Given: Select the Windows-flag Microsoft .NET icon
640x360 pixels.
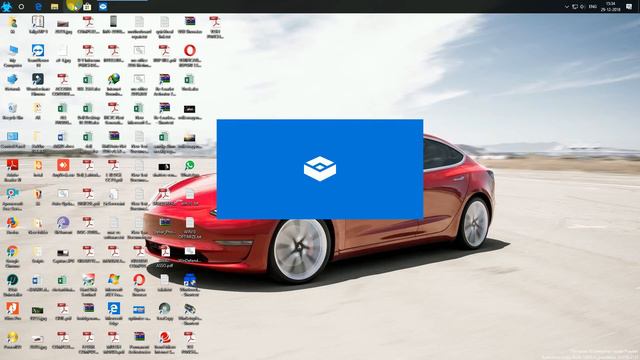Looking at the screenshot, I should tap(114, 284).
